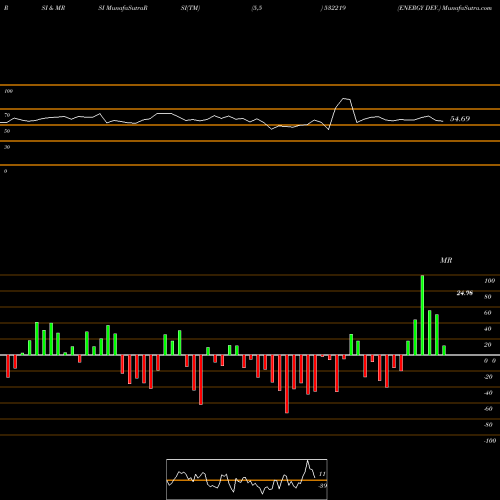Click the bar chart axis label 80

(488, 297)
